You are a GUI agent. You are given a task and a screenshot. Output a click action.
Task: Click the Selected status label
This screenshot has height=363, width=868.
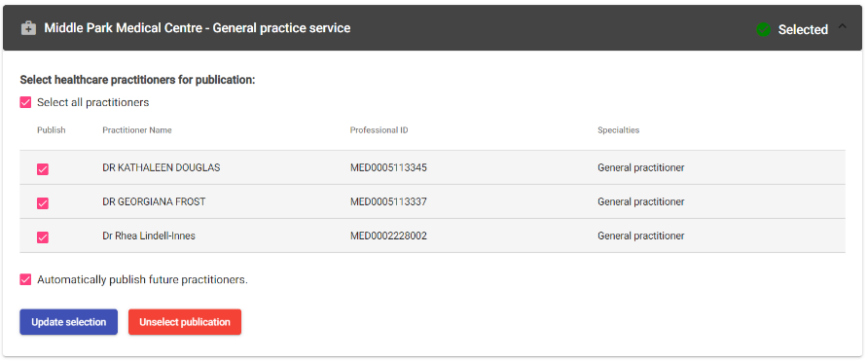click(x=803, y=30)
